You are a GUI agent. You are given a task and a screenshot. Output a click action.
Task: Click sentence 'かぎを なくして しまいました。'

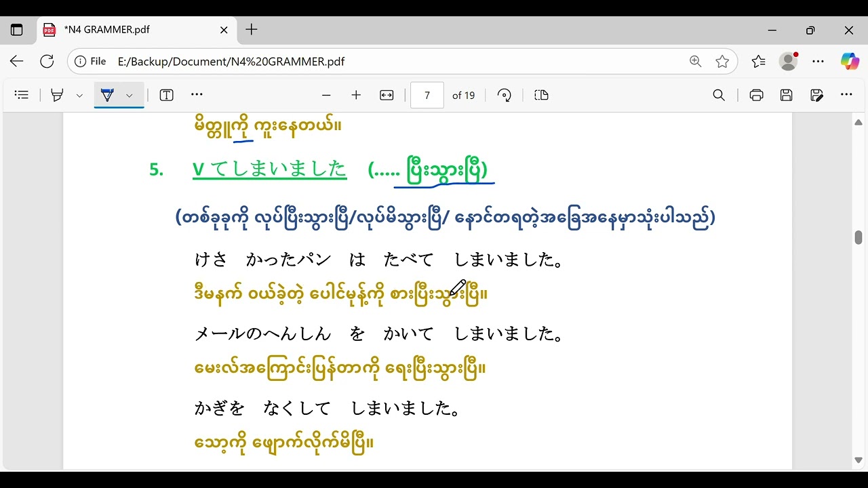[x=328, y=408]
